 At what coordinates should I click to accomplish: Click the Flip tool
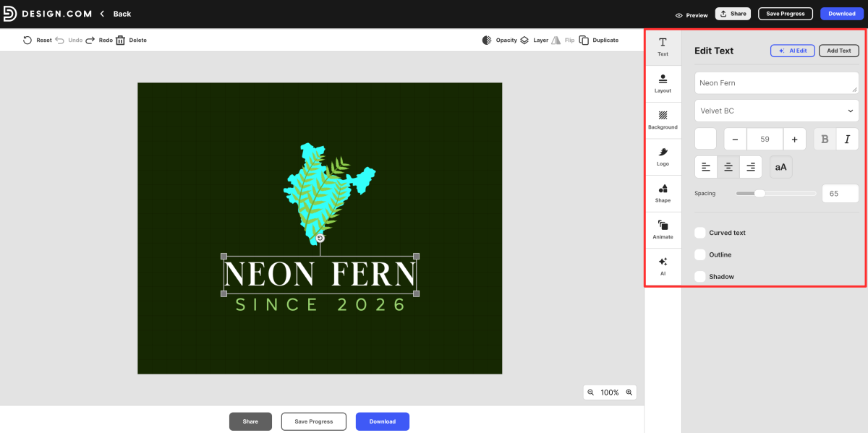[563, 40]
